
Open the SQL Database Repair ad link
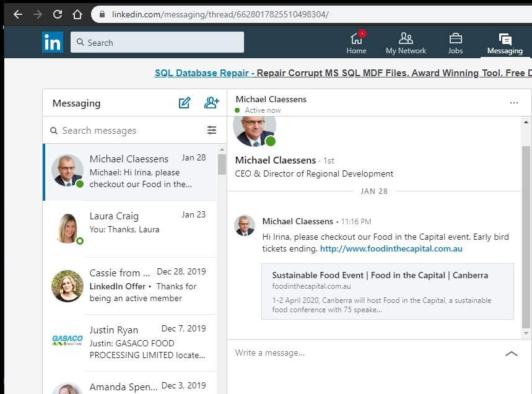coord(343,73)
